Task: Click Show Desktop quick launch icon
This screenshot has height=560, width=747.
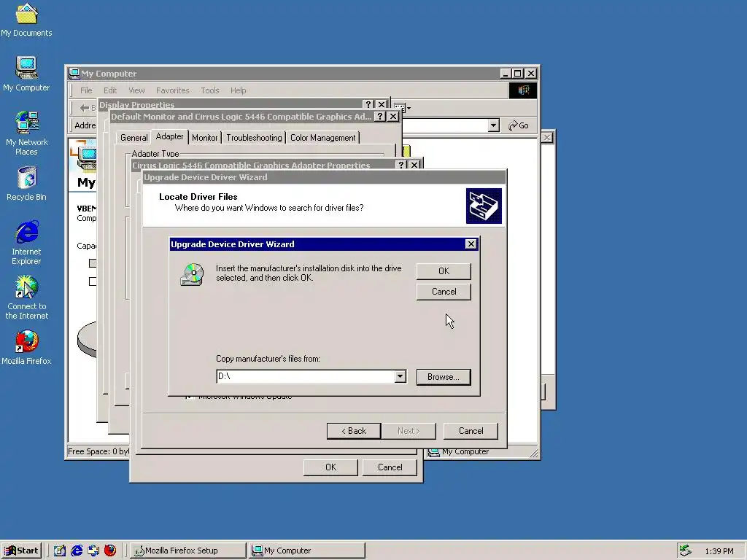Action: [x=60, y=551]
